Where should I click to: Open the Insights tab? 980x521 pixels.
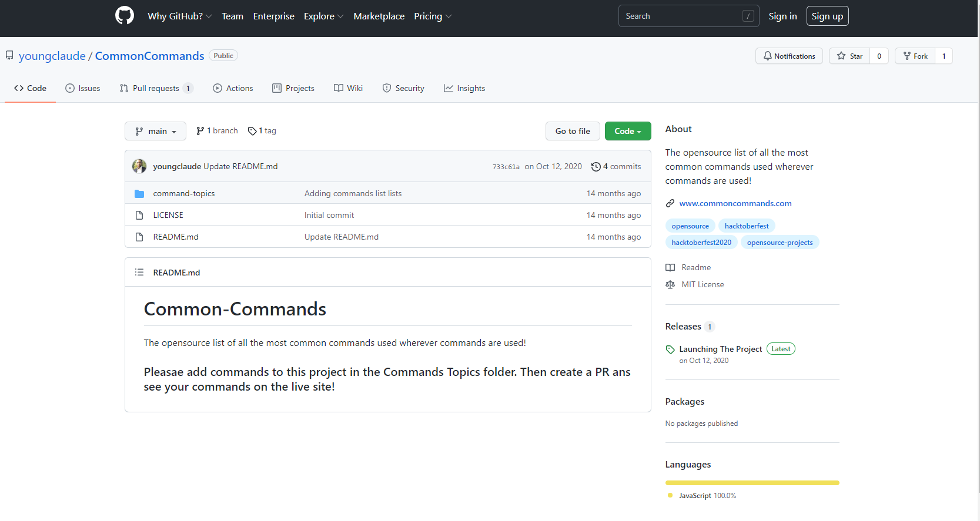pos(464,88)
